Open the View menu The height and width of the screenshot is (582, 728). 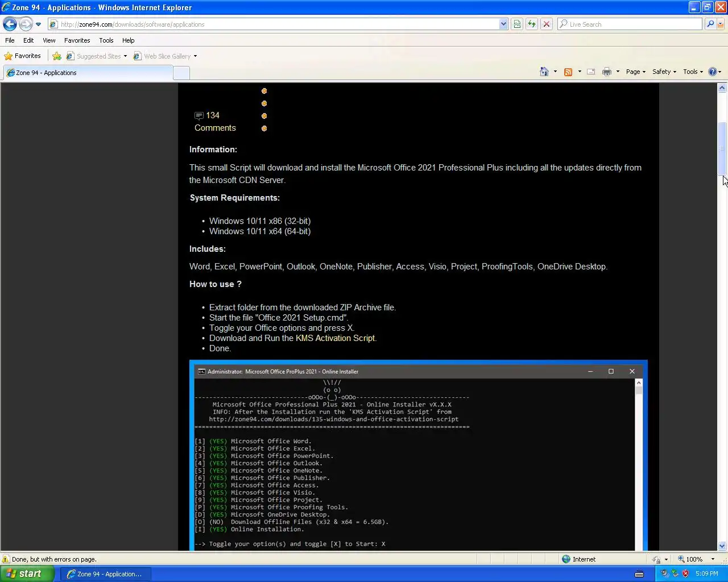(x=49, y=40)
